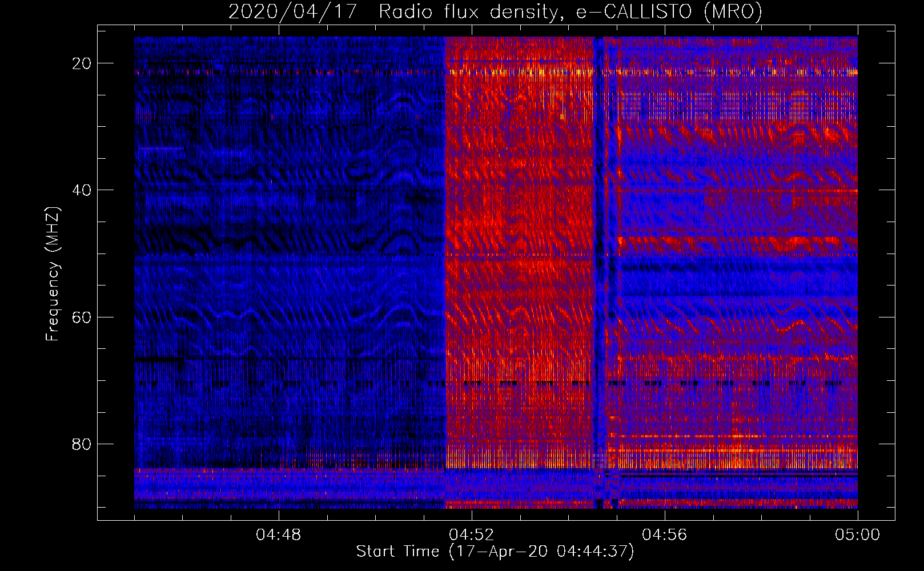Click the '80' frequency tick label

click(82, 444)
